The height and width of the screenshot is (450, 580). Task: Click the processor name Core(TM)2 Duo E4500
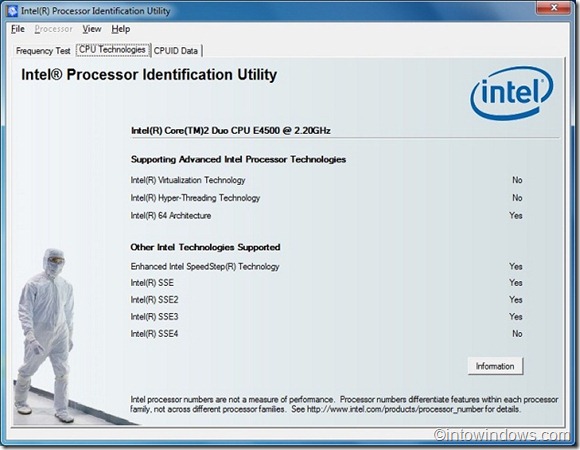click(231, 131)
